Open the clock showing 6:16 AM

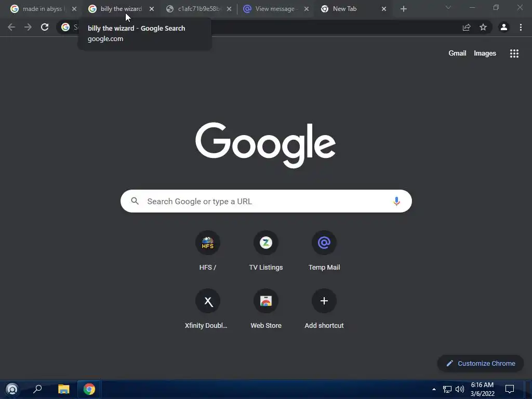click(x=483, y=389)
